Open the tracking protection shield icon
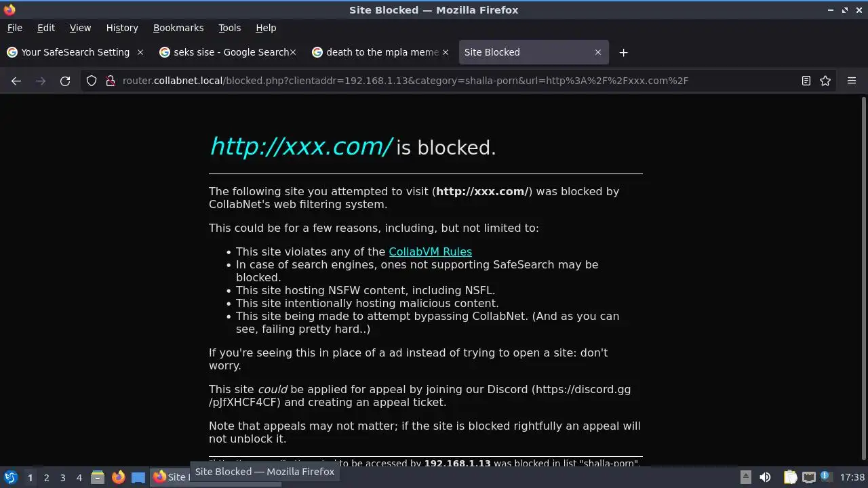The height and width of the screenshot is (488, 868). (92, 81)
